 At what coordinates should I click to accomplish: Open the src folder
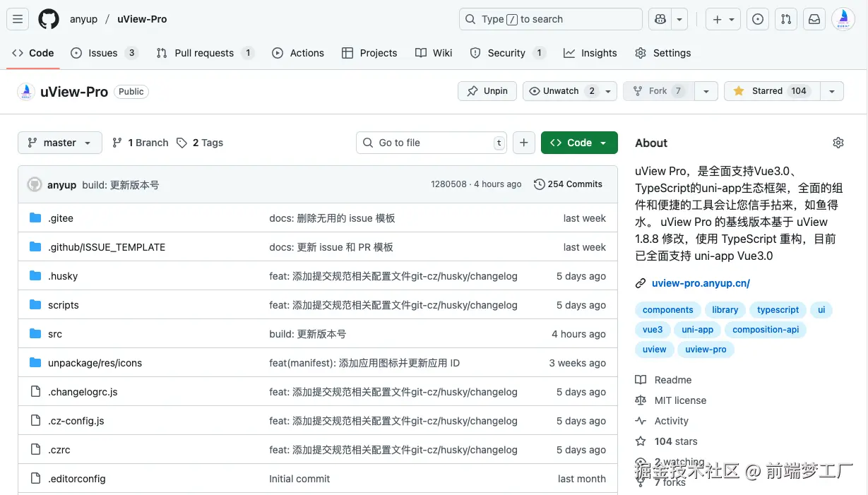pyautogui.click(x=55, y=334)
